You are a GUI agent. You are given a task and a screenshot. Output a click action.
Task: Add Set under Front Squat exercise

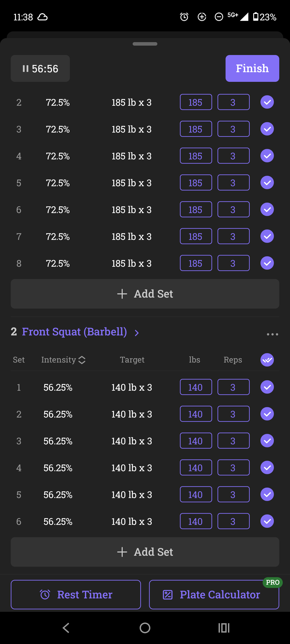point(145,552)
